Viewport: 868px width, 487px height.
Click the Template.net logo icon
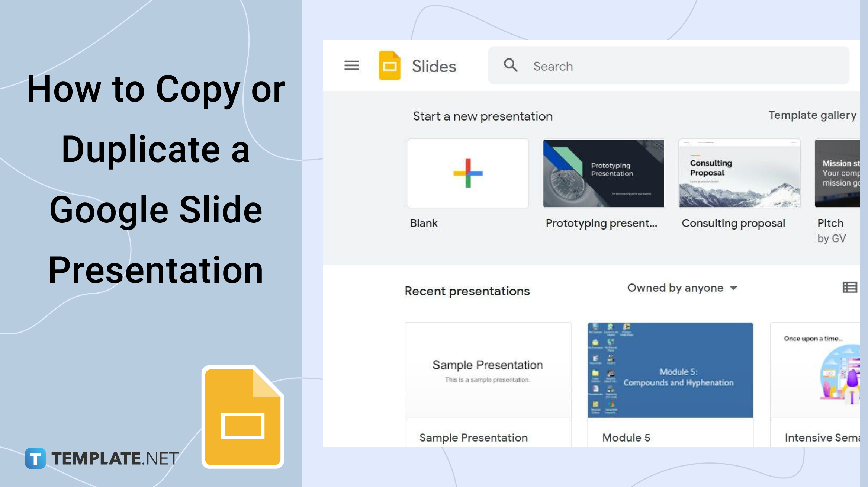pyautogui.click(x=33, y=458)
